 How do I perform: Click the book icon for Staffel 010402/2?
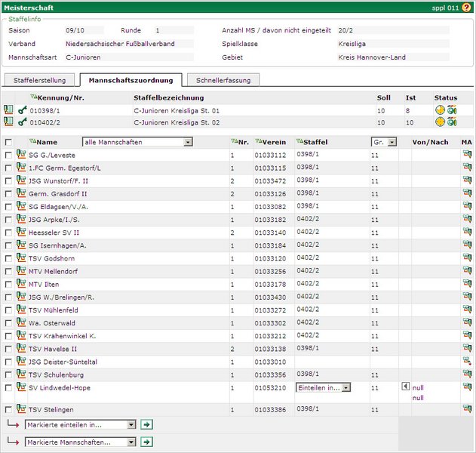coord(8,122)
